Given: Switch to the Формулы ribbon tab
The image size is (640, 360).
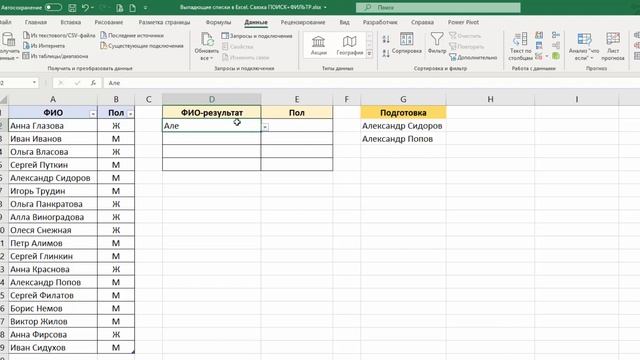Looking at the screenshot, I should click(x=218, y=22).
